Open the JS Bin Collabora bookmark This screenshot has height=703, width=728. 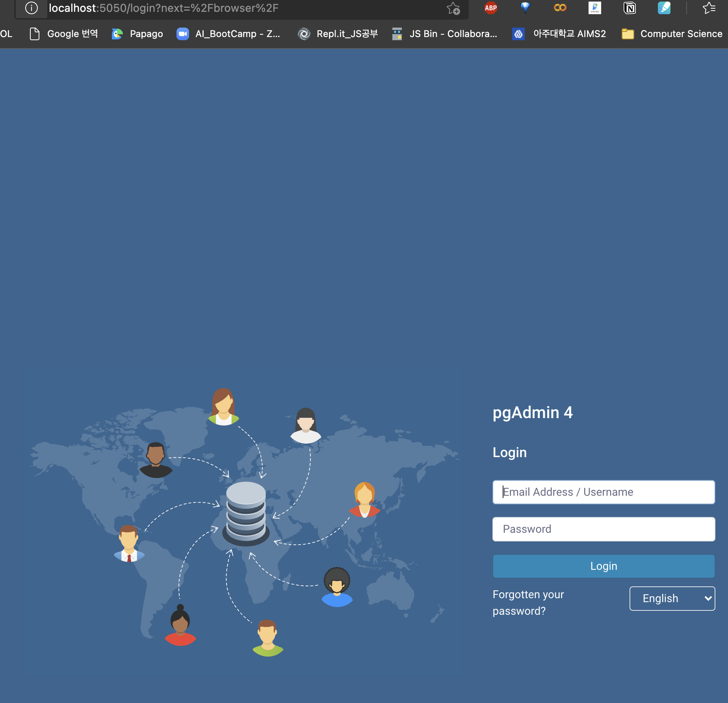click(x=445, y=34)
